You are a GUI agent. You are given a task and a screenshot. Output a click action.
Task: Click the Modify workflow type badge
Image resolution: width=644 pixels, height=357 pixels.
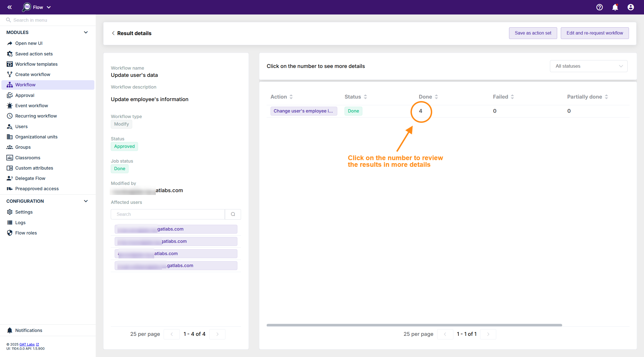coord(122,124)
